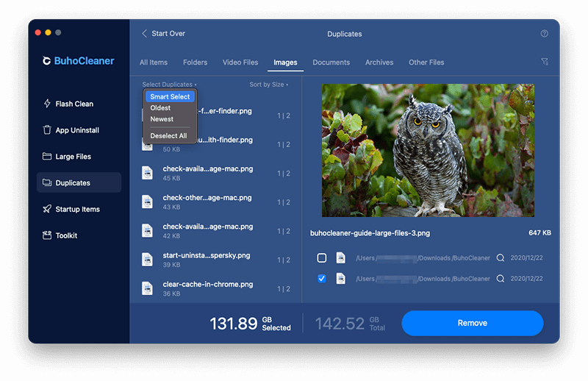
Task: Click file icon for check-other...age-mac.png
Action: [x=147, y=202]
